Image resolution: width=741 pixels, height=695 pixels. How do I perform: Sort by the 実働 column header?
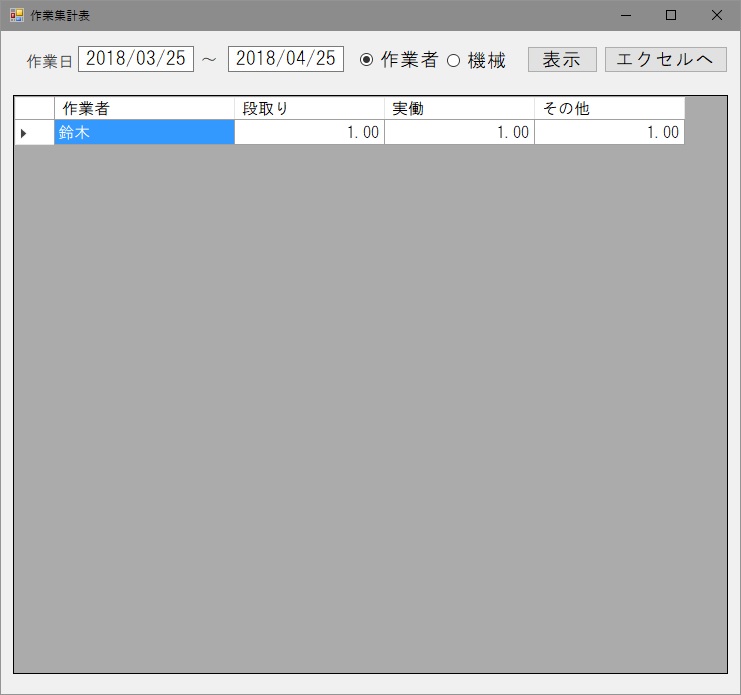[x=459, y=108]
